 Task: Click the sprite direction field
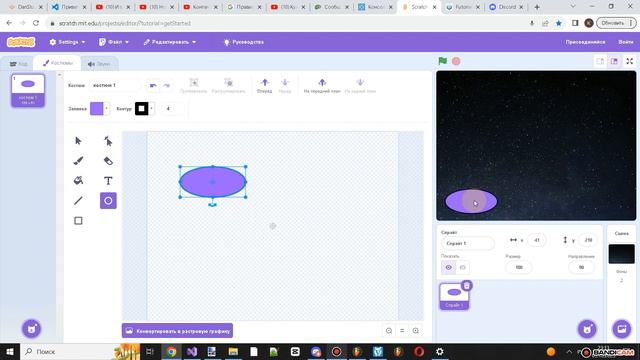[581, 267]
